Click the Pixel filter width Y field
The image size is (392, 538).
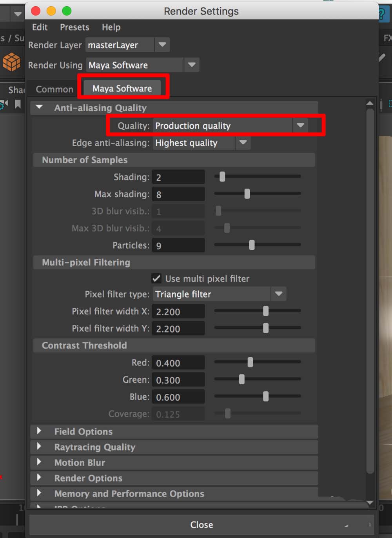coord(178,329)
